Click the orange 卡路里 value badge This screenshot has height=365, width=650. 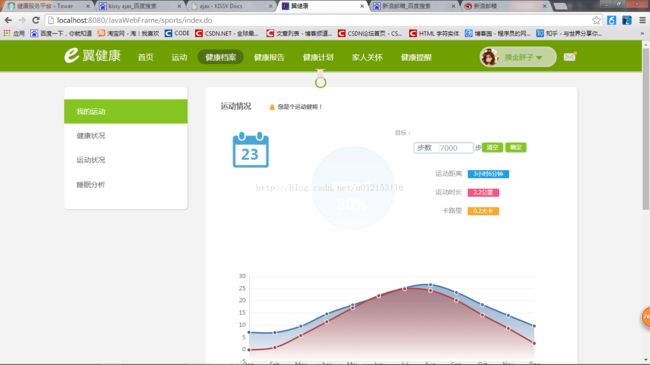(483, 211)
